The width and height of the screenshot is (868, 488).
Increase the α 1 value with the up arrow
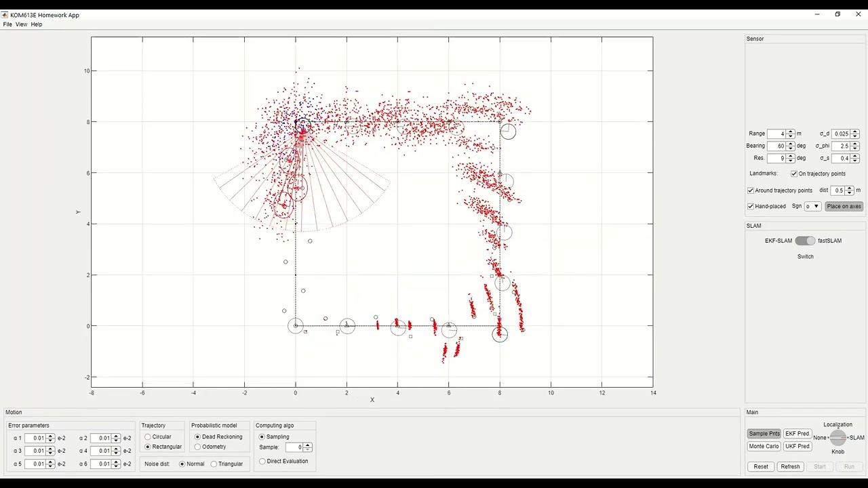50,436
